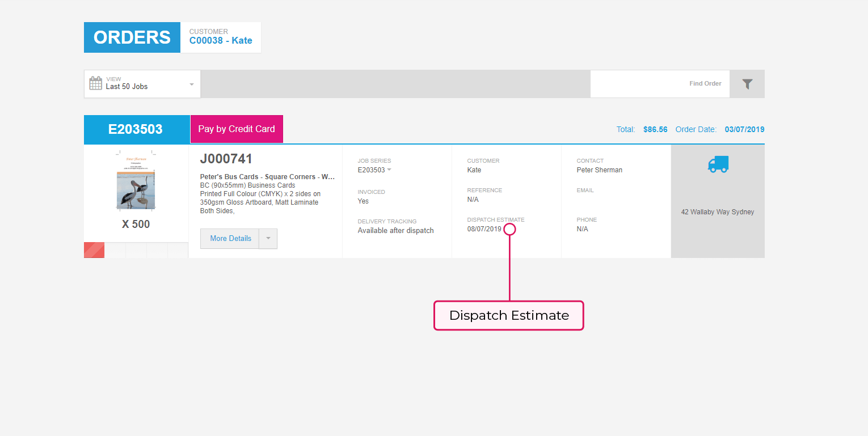Click the 42 Wallaby Way Sydney address
Image resolution: width=868 pixels, height=436 pixels.
point(717,212)
